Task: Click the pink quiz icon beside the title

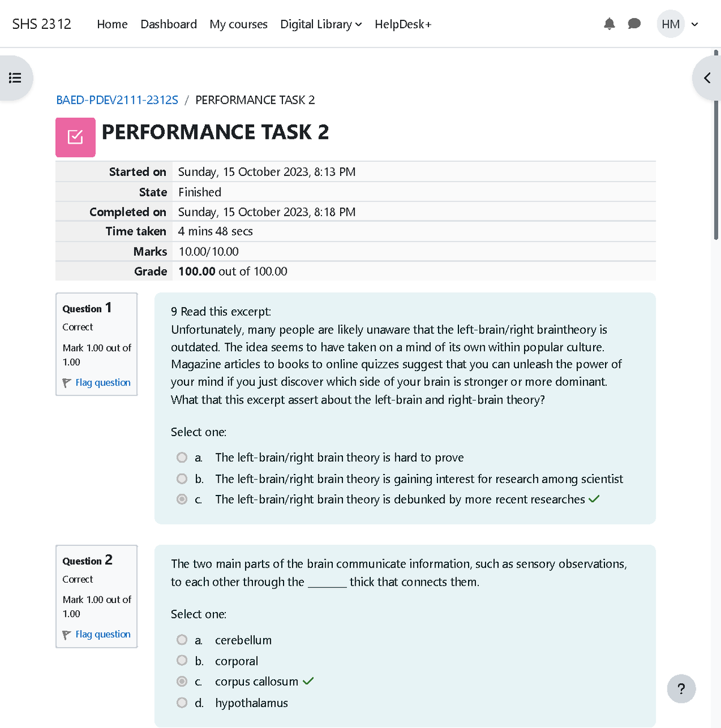Action: 75,137
